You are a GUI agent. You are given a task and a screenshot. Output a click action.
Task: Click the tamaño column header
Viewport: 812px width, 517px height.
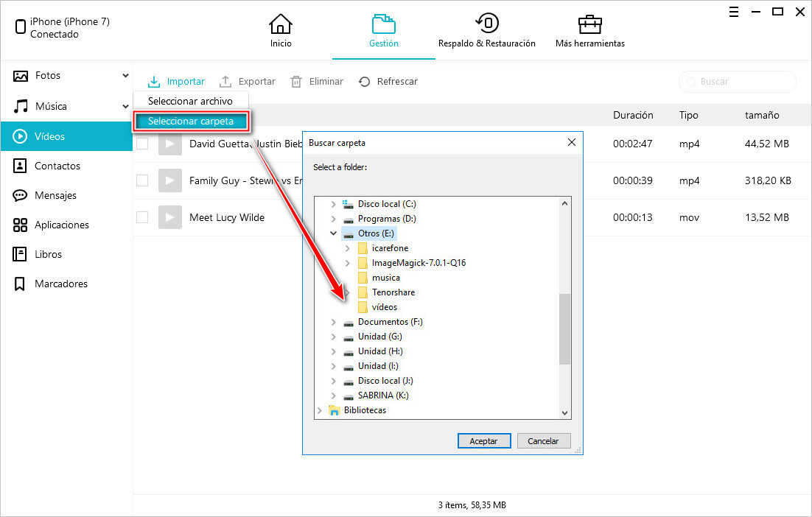762,116
